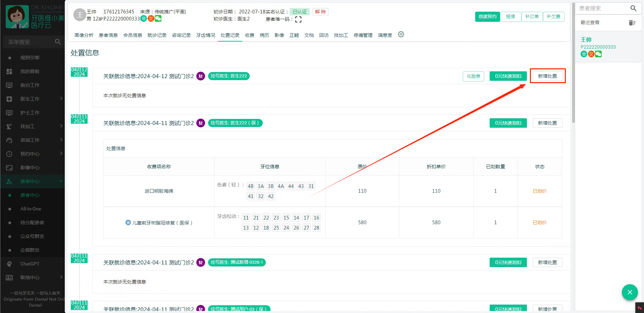The height and width of the screenshot is (313, 644).
Task: Click the green floating close button
Action: (630, 292)
